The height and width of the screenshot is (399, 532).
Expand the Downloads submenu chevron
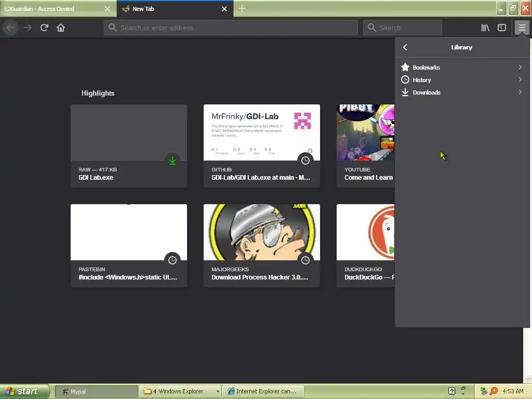[520, 92]
